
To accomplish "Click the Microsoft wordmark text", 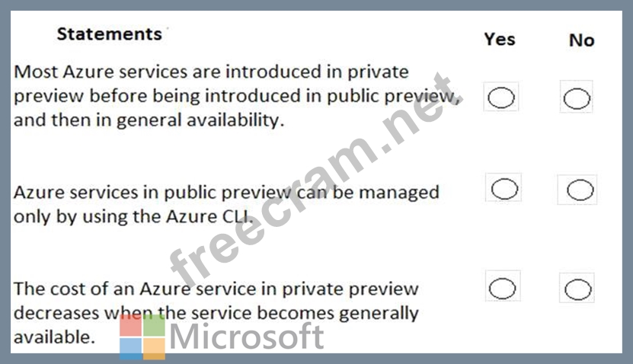I will click(246, 337).
